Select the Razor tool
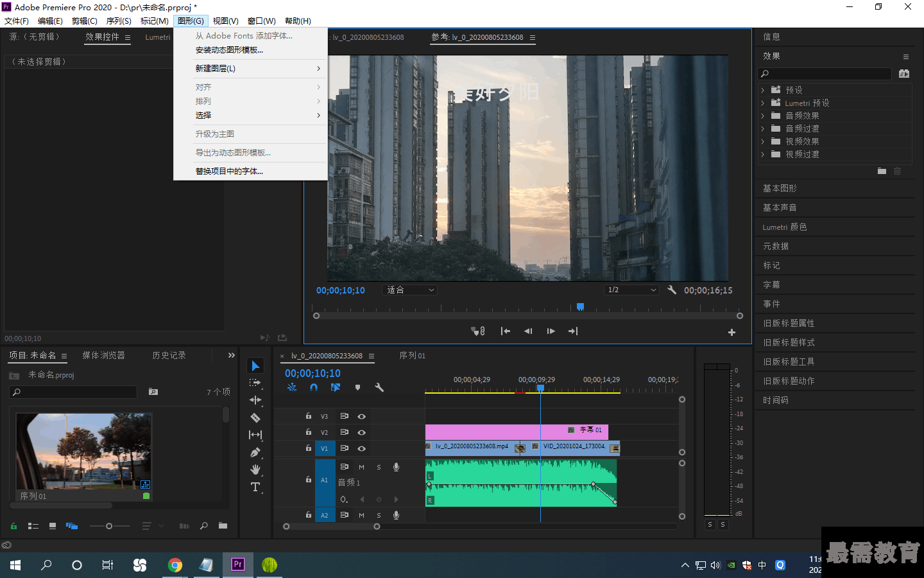924x578 pixels. click(255, 417)
